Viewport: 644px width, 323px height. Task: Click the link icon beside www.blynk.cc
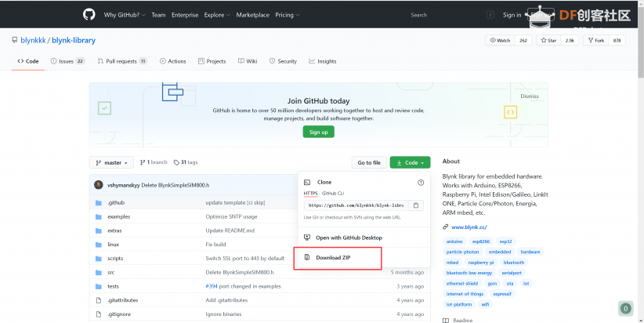pyautogui.click(x=446, y=227)
